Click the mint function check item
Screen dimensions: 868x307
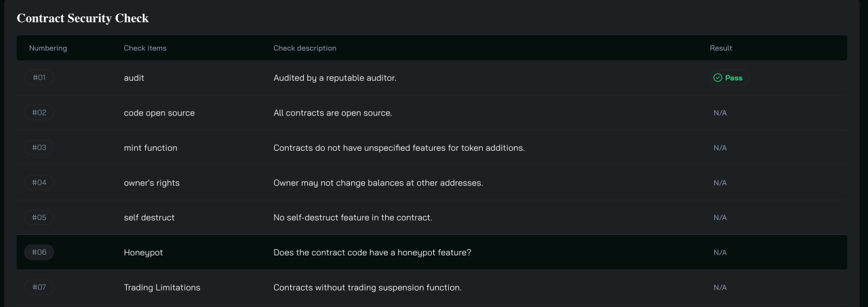(x=151, y=148)
